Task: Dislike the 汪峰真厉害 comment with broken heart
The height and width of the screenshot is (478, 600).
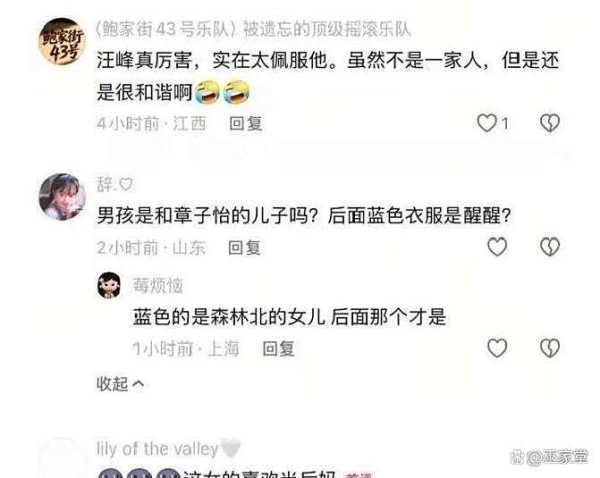Action: pos(550,123)
